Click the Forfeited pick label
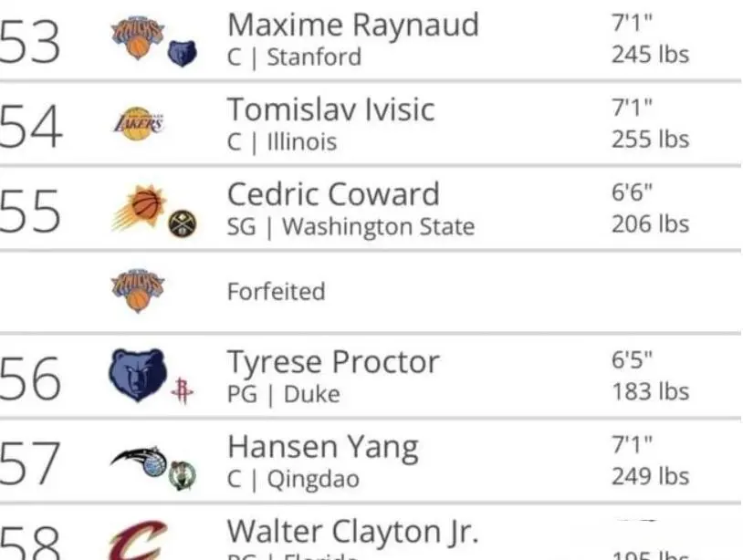 277,291
